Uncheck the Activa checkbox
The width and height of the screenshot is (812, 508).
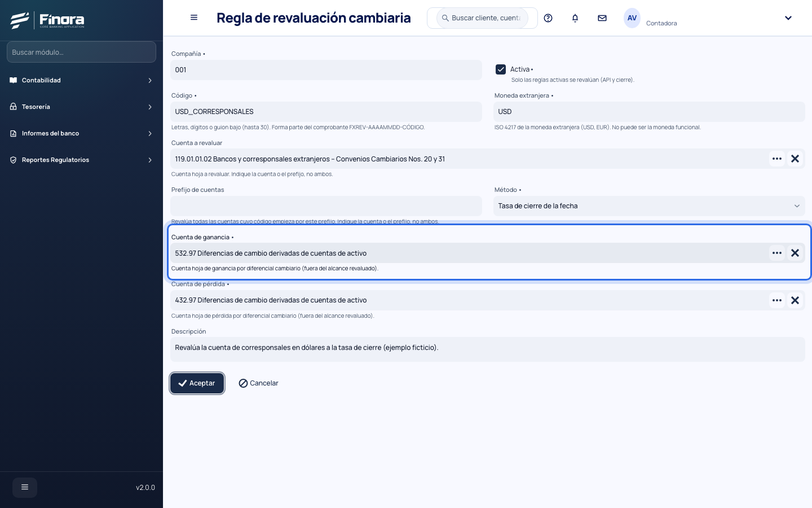click(501, 69)
